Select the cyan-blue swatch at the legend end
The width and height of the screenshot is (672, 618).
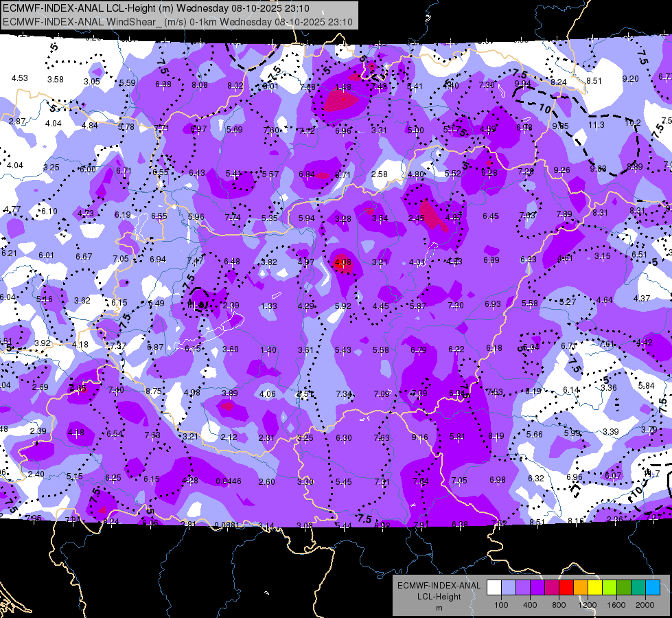[x=652, y=587]
